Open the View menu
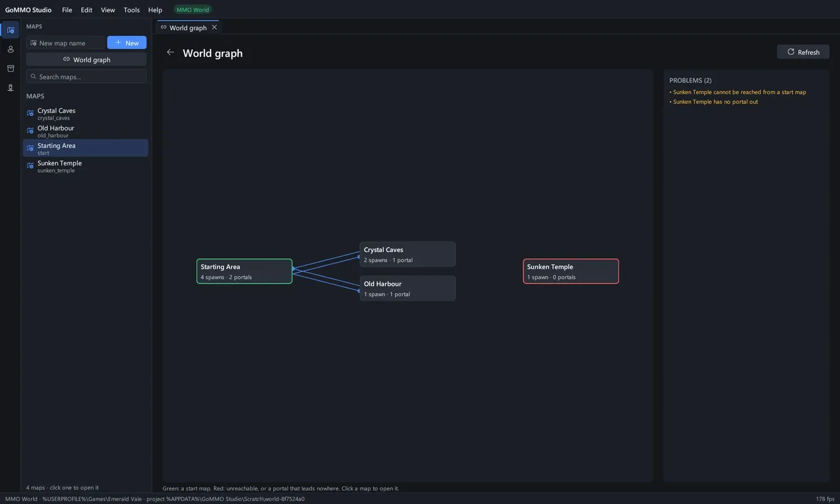The height and width of the screenshot is (504, 840). (x=108, y=10)
